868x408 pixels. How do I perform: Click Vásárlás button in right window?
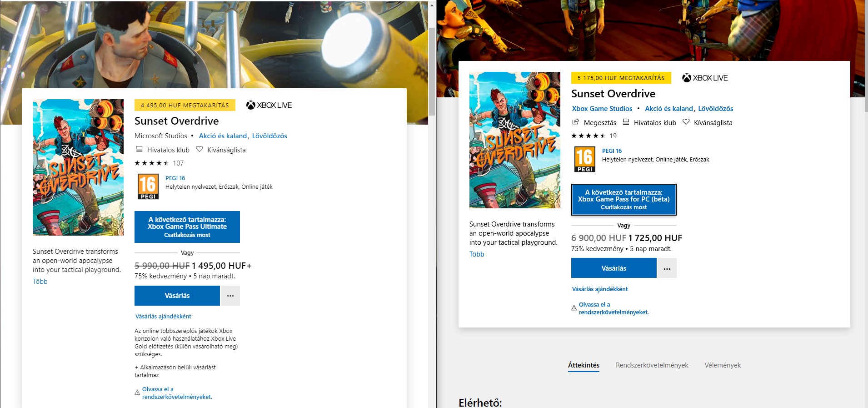coord(614,268)
